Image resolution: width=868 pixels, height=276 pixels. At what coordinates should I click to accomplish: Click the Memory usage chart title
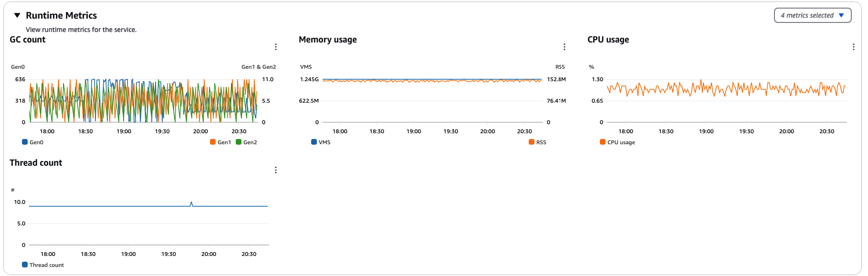pos(328,40)
